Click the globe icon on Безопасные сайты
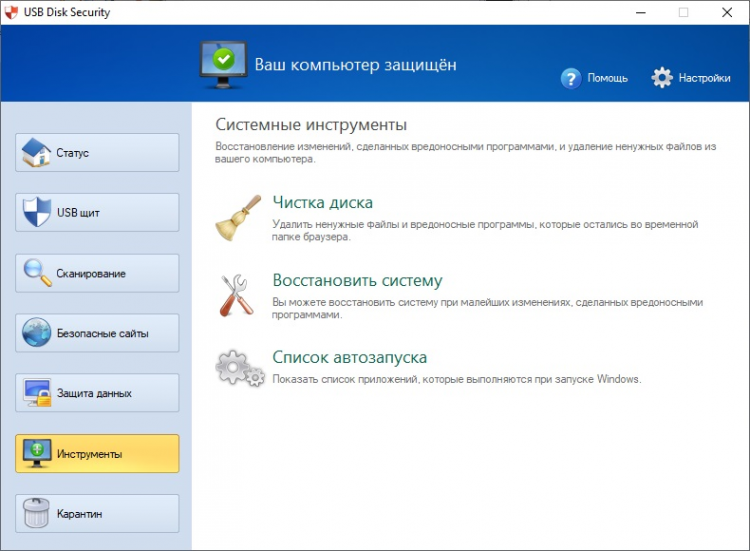The width and height of the screenshot is (750, 551). click(x=36, y=332)
